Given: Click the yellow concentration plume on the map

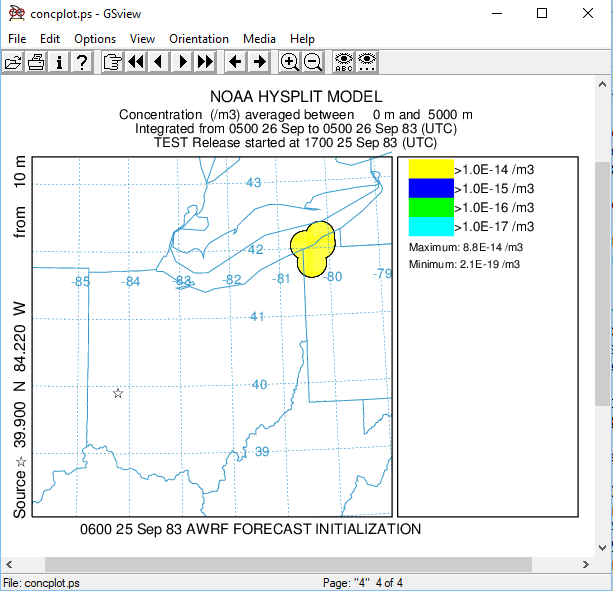Looking at the screenshot, I should (313, 249).
